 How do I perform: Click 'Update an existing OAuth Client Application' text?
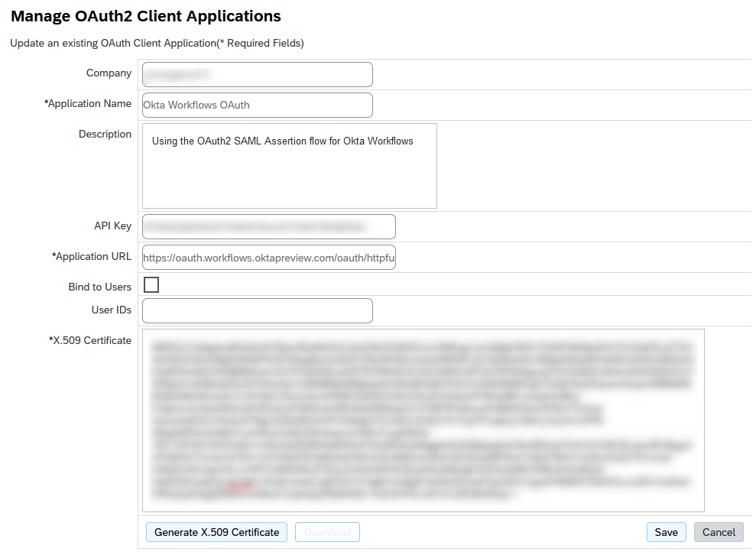coord(113,43)
